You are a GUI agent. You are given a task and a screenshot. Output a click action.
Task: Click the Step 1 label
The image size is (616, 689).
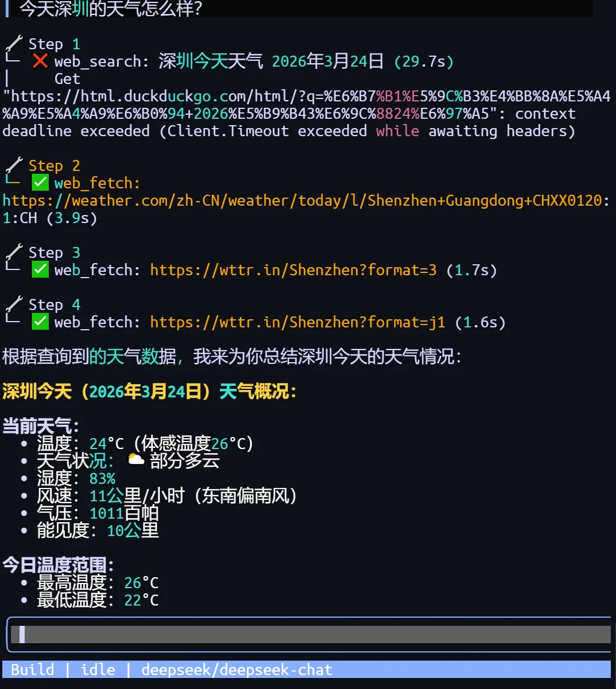[x=54, y=44]
